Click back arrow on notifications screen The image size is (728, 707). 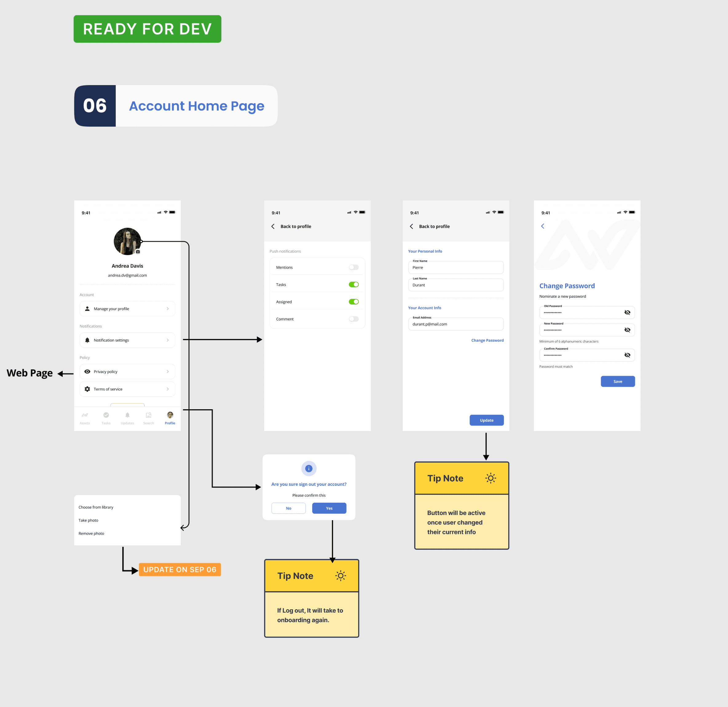[273, 226]
